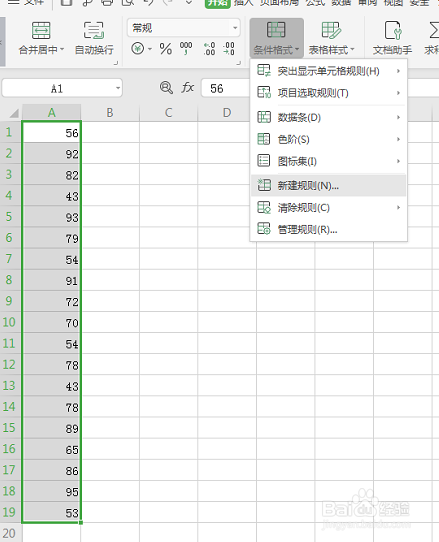439x542 pixels.
Task: Apply currency format with the ¥ icon
Action: click(138, 49)
